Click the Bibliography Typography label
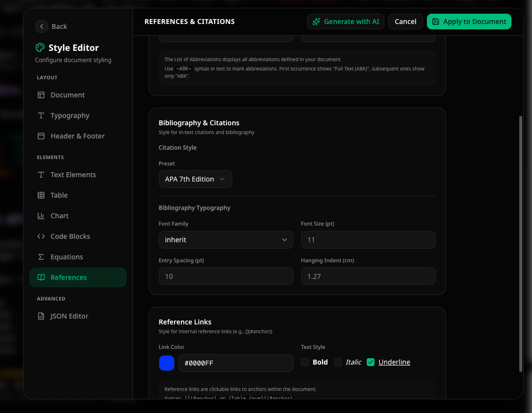The width and height of the screenshot is (532, 413). [x=195, y=208]
